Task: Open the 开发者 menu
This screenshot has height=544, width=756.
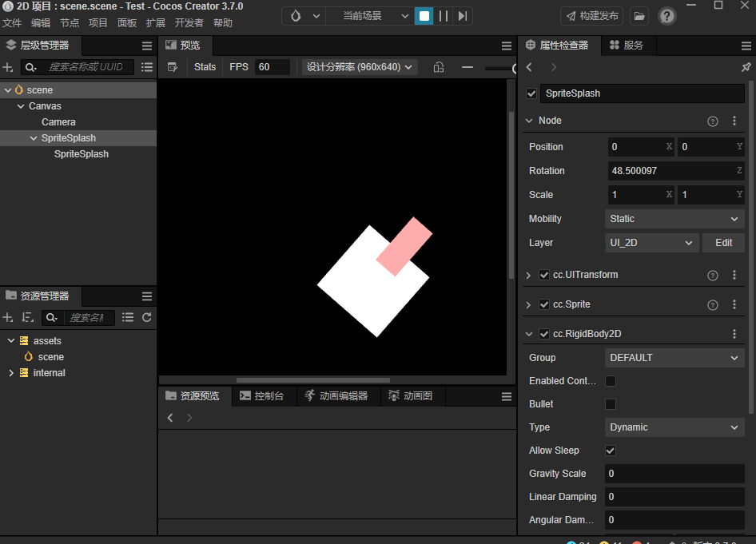Action: pos(189,22)
